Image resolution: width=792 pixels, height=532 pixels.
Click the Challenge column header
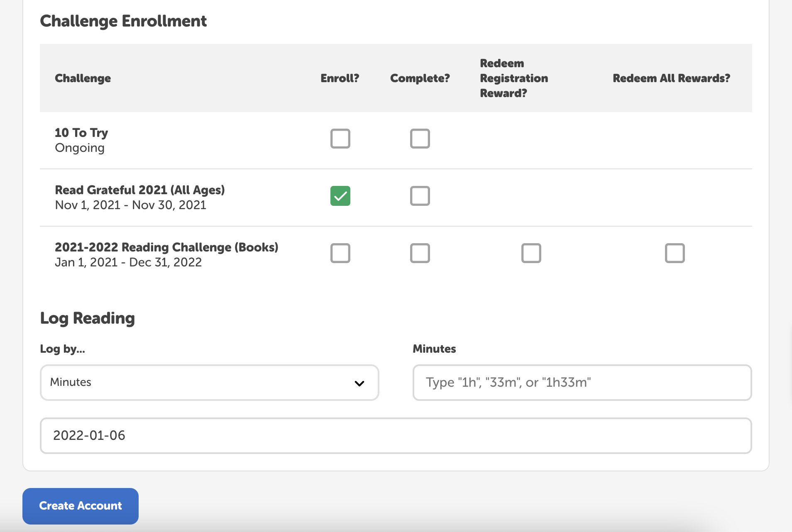tap(83, 78)
